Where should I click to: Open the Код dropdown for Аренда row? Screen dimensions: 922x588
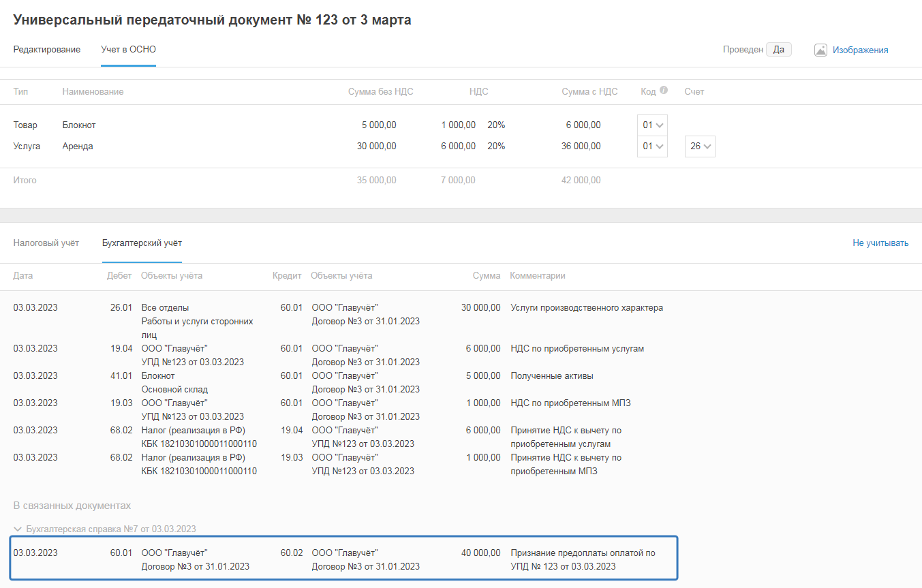click(x=652, y=146)
